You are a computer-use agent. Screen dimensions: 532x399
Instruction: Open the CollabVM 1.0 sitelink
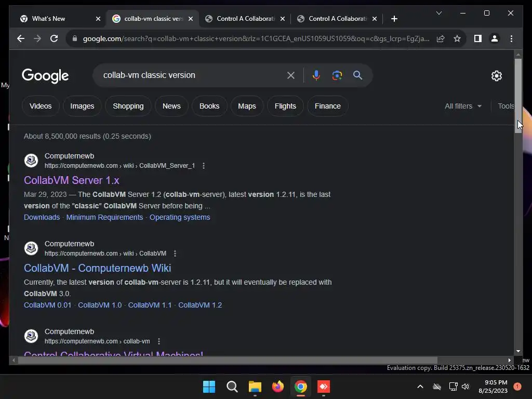[x=100, y=305]
